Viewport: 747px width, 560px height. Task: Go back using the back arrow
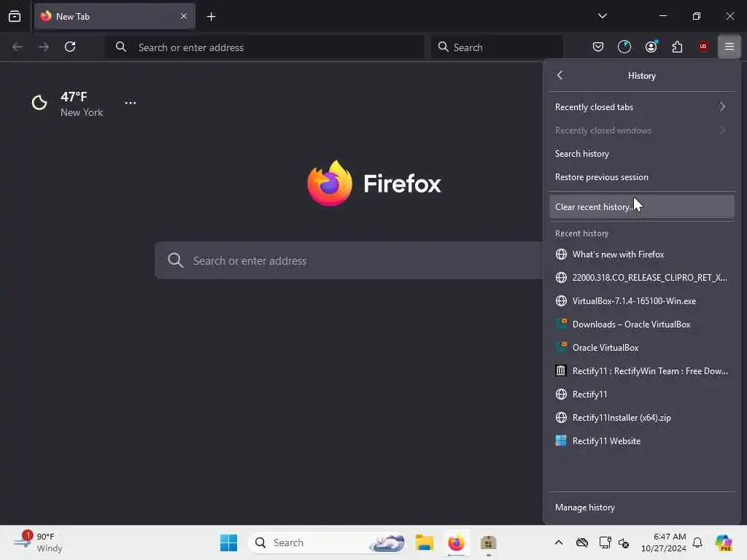(x=18, y=47)
